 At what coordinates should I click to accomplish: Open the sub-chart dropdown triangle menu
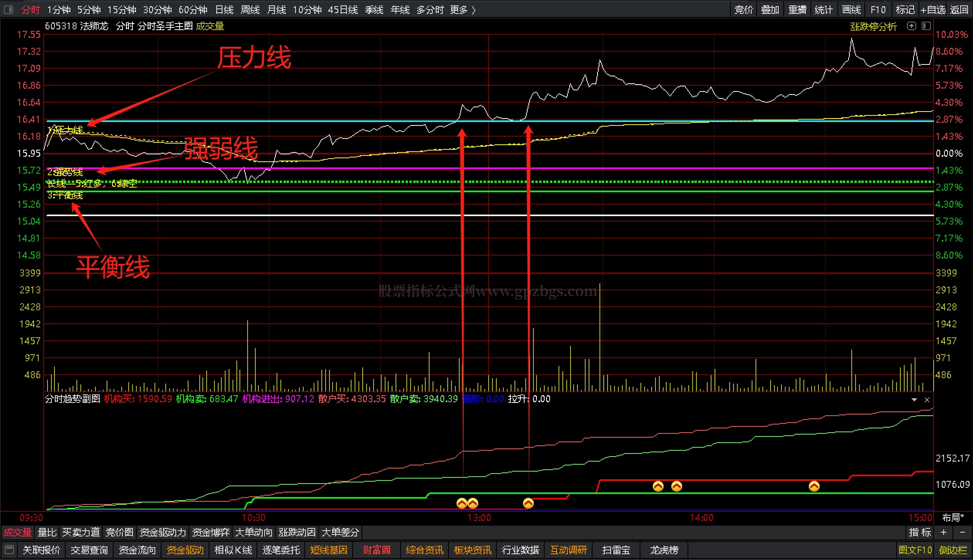click(914, 400)
